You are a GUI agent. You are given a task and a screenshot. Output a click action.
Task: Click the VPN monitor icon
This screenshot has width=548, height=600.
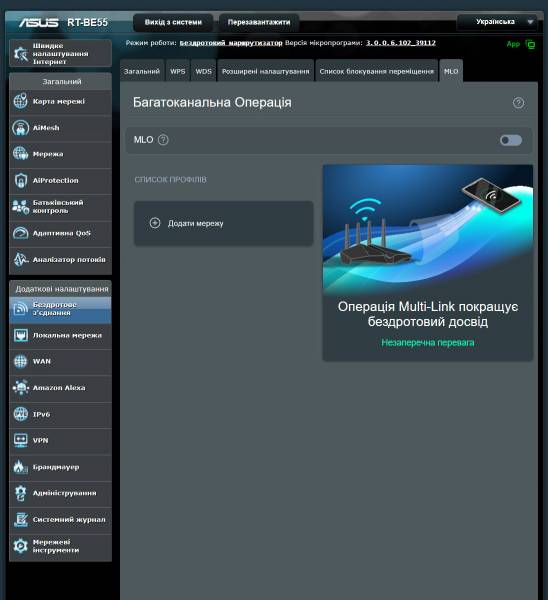pos(21,440)
